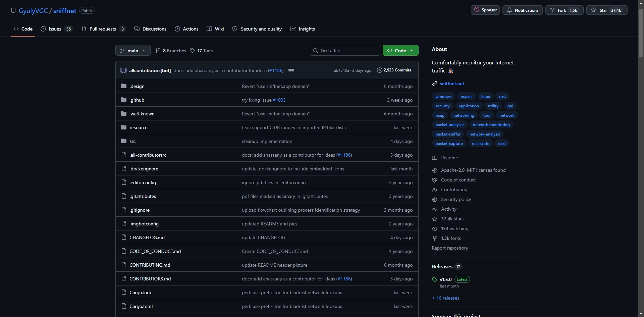The width and height of the screenshot is (644, 317).
Task: Click 'cleanup implementation' commit message
Action: (267, 141)
